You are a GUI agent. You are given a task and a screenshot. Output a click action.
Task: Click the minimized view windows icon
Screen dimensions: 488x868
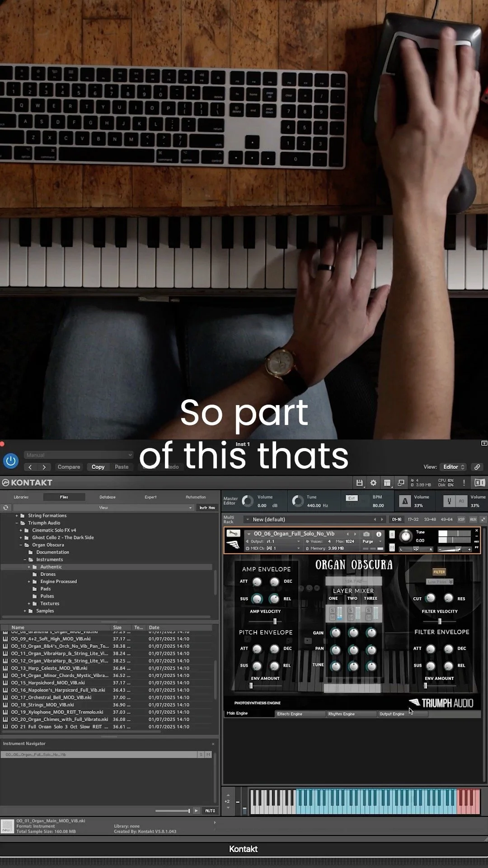pos(401,483)
